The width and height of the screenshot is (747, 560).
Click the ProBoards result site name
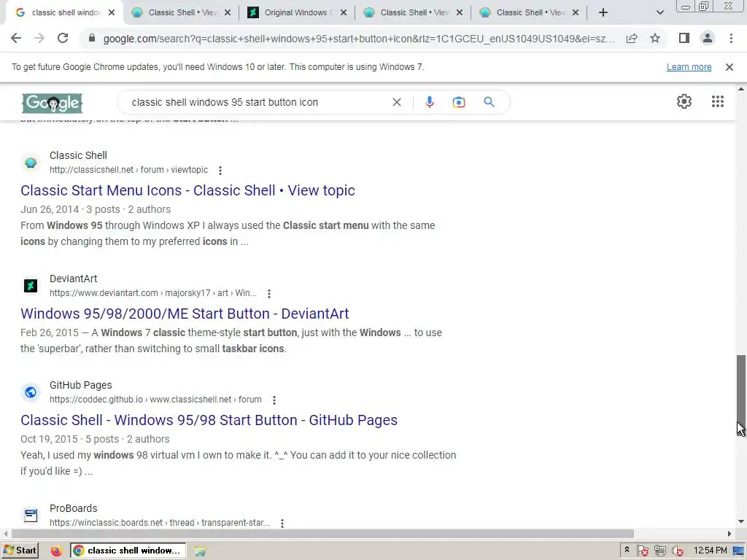click(x=74, y=508)
